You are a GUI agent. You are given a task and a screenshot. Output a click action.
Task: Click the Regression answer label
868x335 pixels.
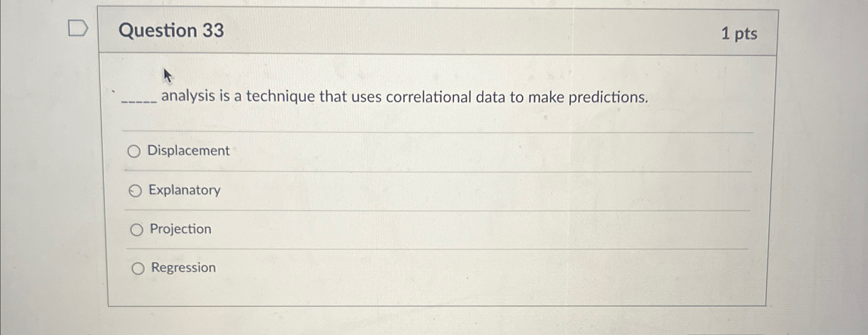coord(183,268)
